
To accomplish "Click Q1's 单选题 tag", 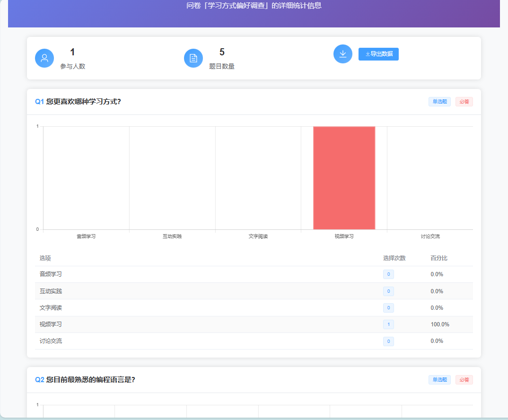I will pyautogui.click(x=439, y=102).
